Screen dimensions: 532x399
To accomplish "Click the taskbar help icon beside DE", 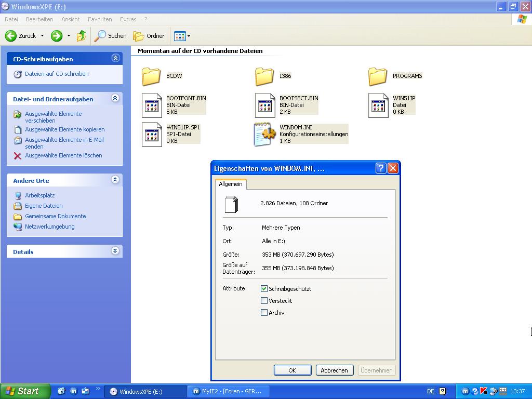I will pos(443,391).
